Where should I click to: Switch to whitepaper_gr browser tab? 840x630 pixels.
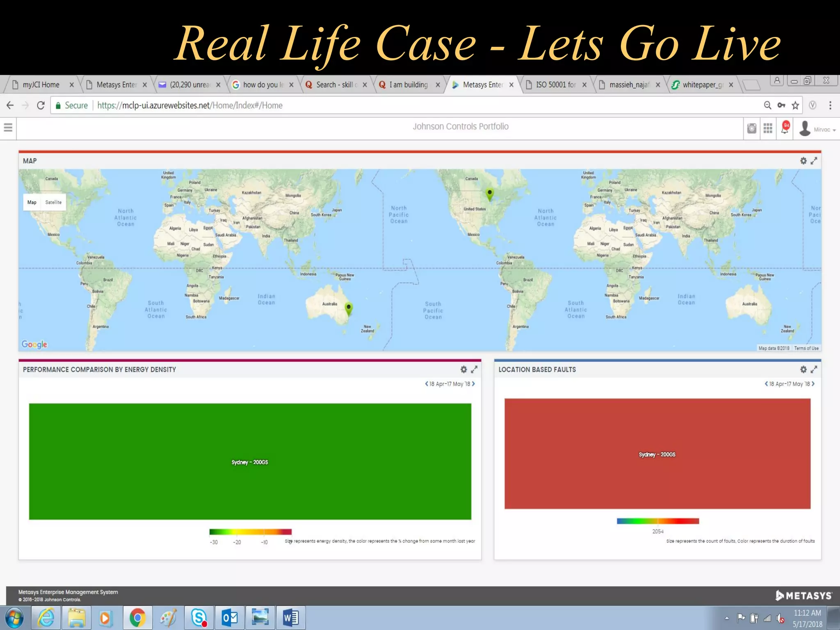(x=702, y=84)
